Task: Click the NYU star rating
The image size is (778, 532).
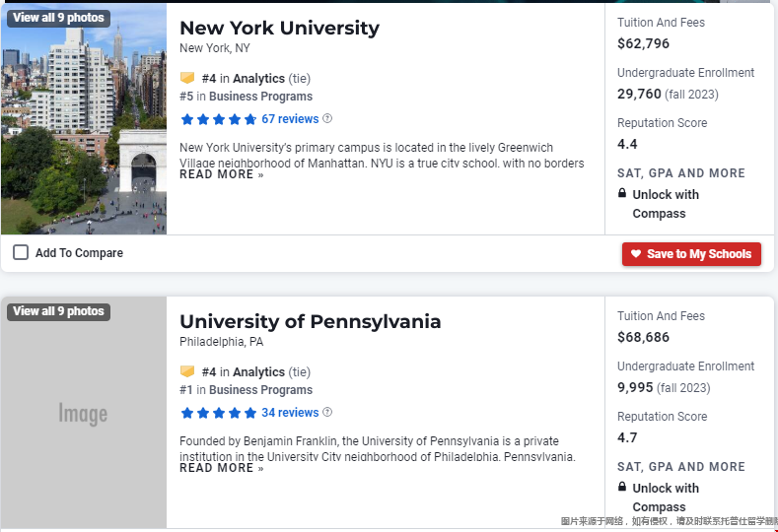Action: [219, 119]
